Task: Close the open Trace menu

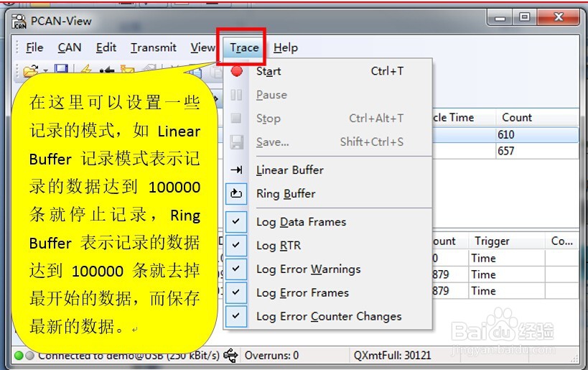Action: 244,47
